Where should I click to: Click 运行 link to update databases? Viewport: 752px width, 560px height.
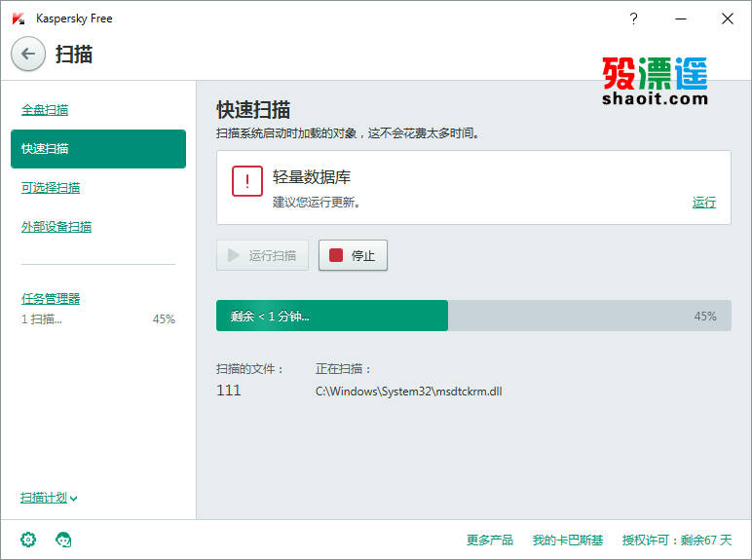tap(703, 203)
